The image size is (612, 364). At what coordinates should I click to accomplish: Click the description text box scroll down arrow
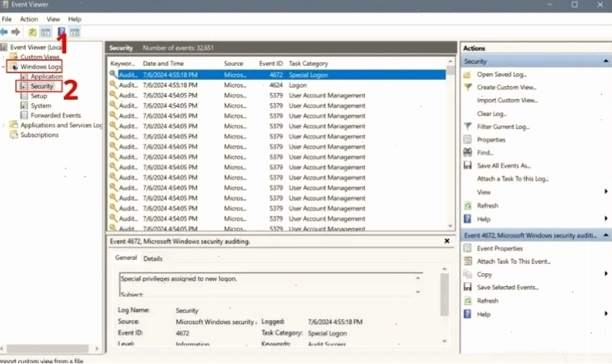tap(418, 291)
